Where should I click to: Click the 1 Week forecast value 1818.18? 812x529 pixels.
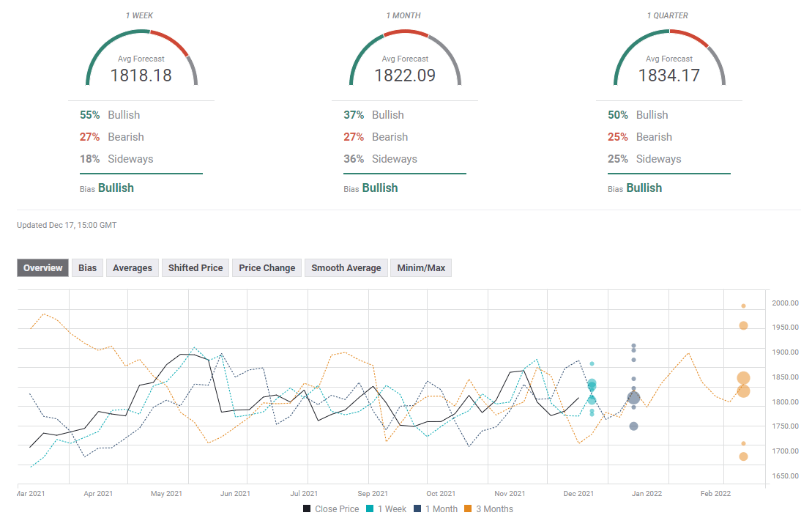coord(141,75)
